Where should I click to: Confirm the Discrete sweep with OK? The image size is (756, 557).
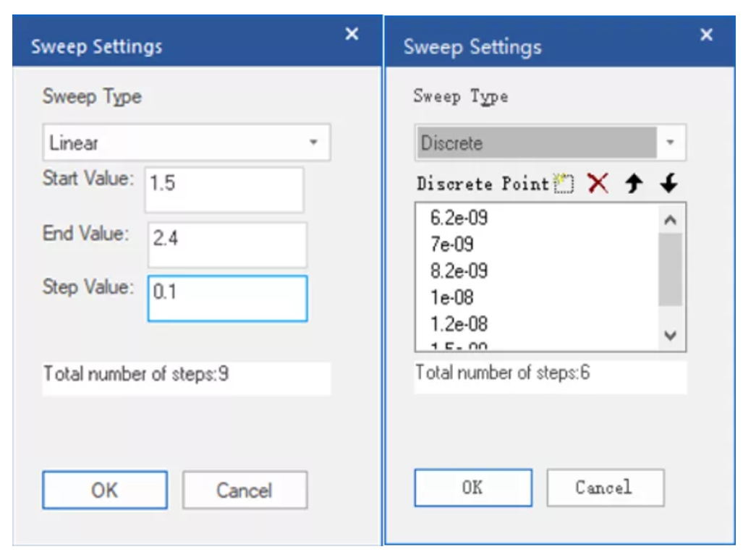(473, 488)
